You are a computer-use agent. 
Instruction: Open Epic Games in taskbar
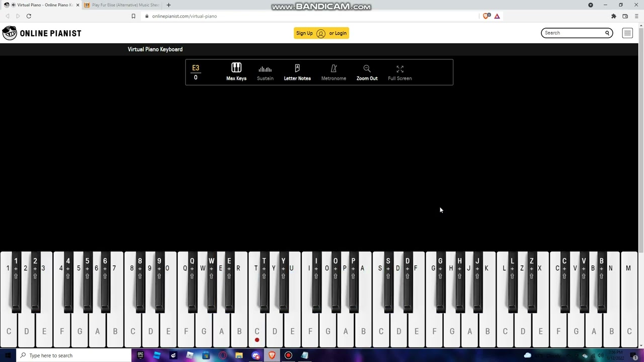[x=140, y=355]
